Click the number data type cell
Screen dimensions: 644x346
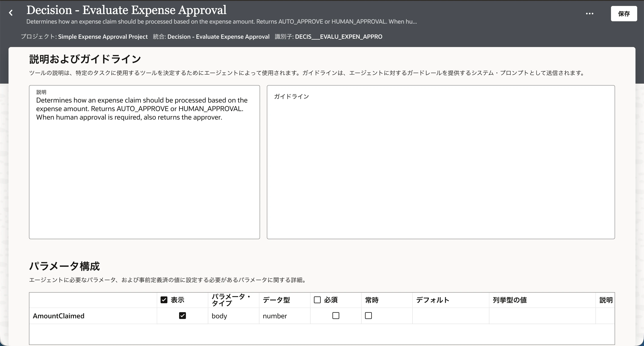[x=285, y=316]
